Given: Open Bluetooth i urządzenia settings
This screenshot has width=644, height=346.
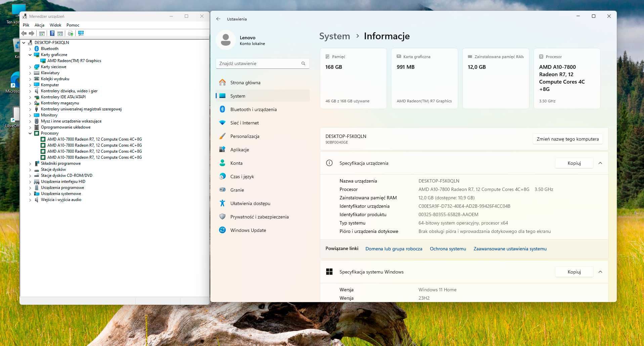Looking at the screenshot, I should click(262, 109).
